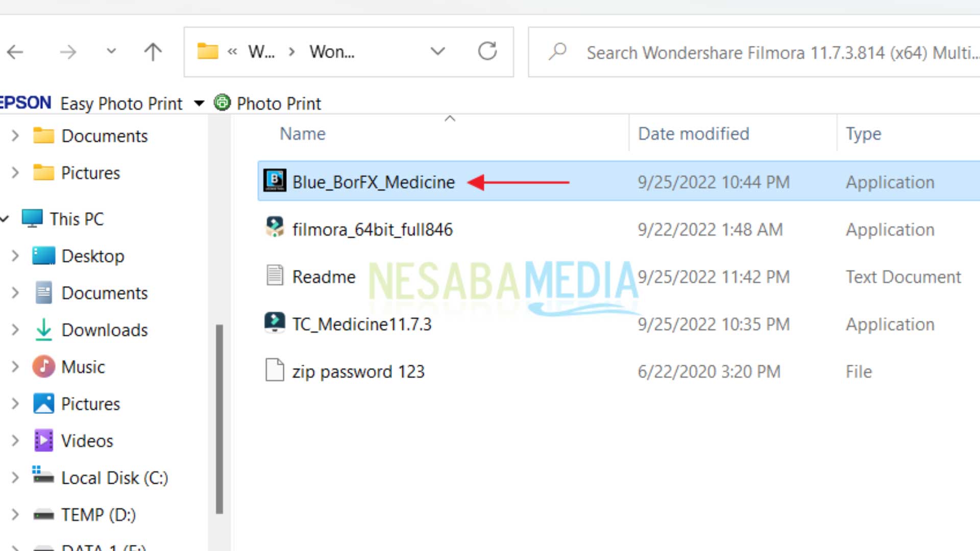Click the Documents library icon under This PC

[x=43, y=293]
